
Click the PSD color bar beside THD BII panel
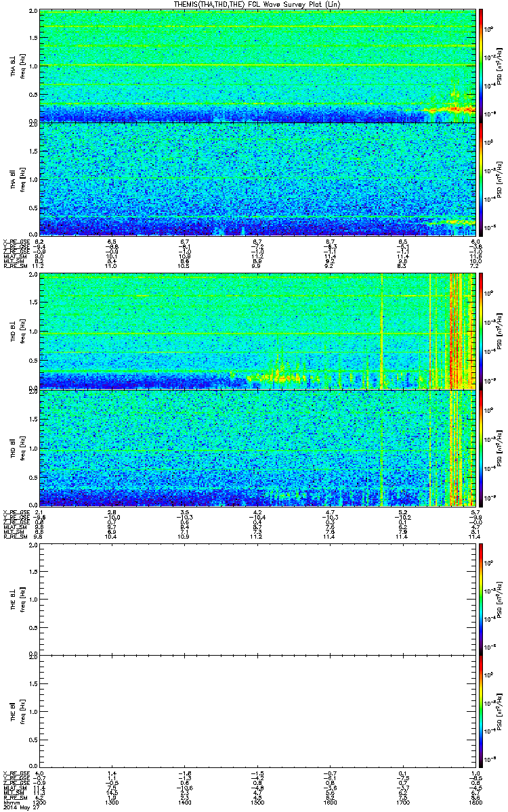480,447
